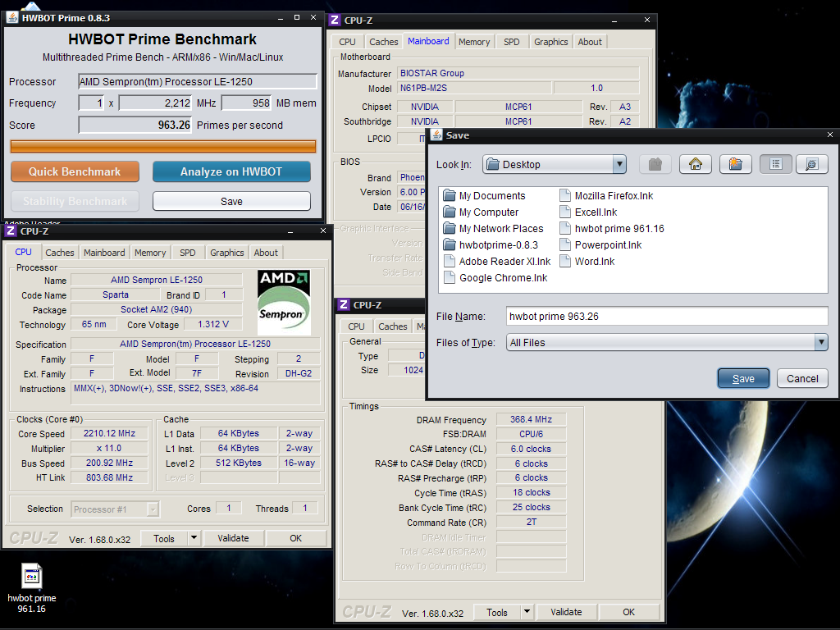Screen dimensions: 840x630
Task: Open Graphics tab in Mainboard CPU-Z window
Action: click(550, 42)
